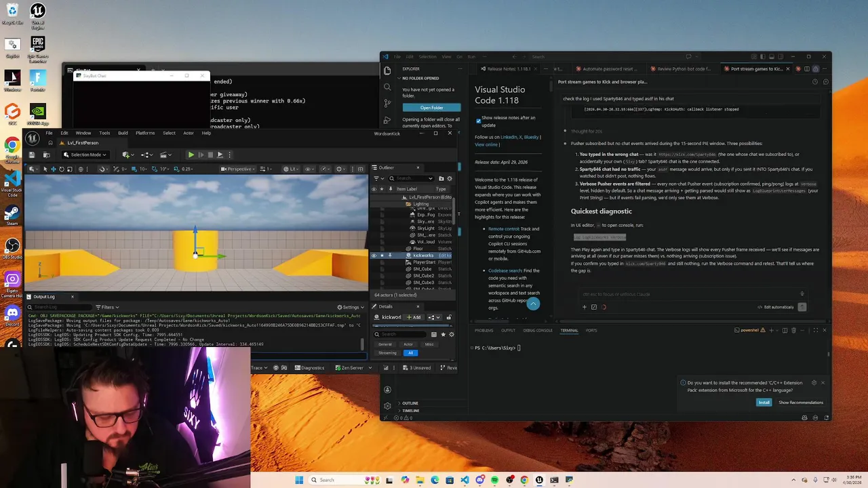The width and height of the screenshot is (868, 488).
Task: Open the add content dropdown in Unreal toolbar
Action: (128, 155)
